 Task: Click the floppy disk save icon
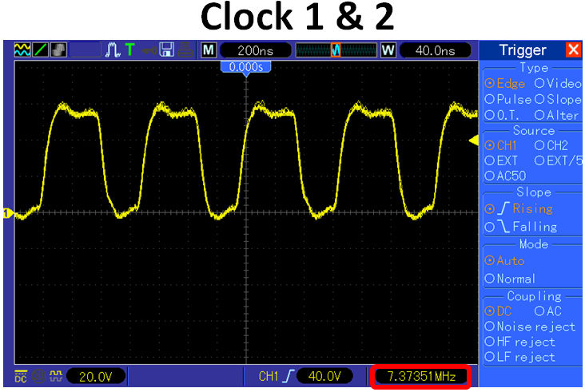tap(167, 50)
